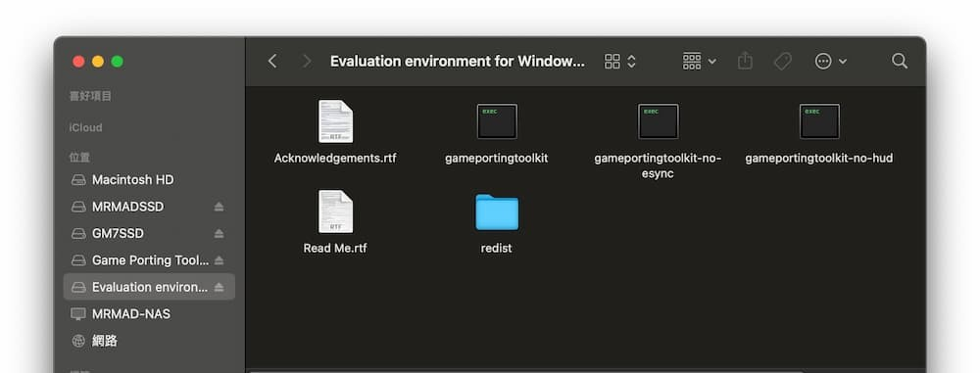Viewport: 980px width, 373px height.
Task: Open MRMADSSD volume in sidebar
Action: pyautogui.click(x=149, y=207)
